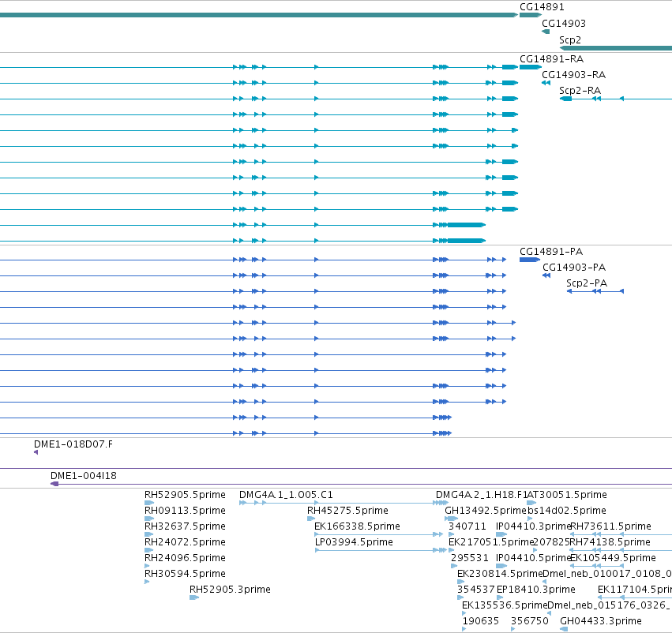Click the RH45275.5prime EST label
672x633 pixels.
tap(347, 511)
